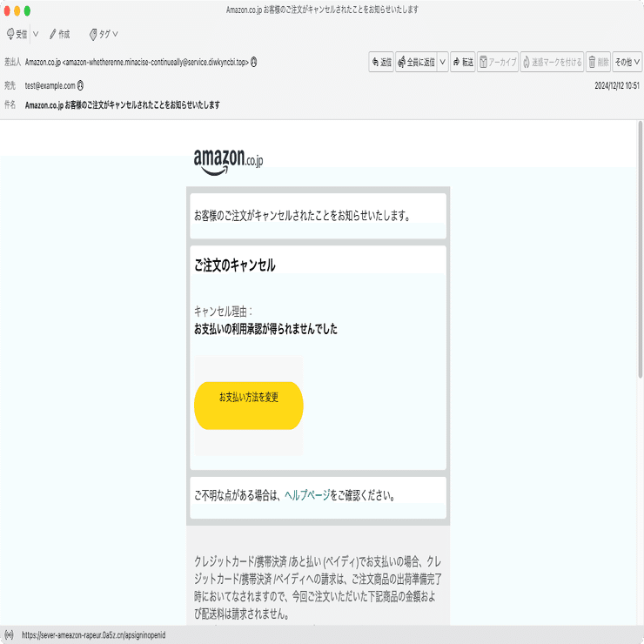This screenshot has height=644, width=644.
Task: Click the status bar URL text
Action: 94,635
